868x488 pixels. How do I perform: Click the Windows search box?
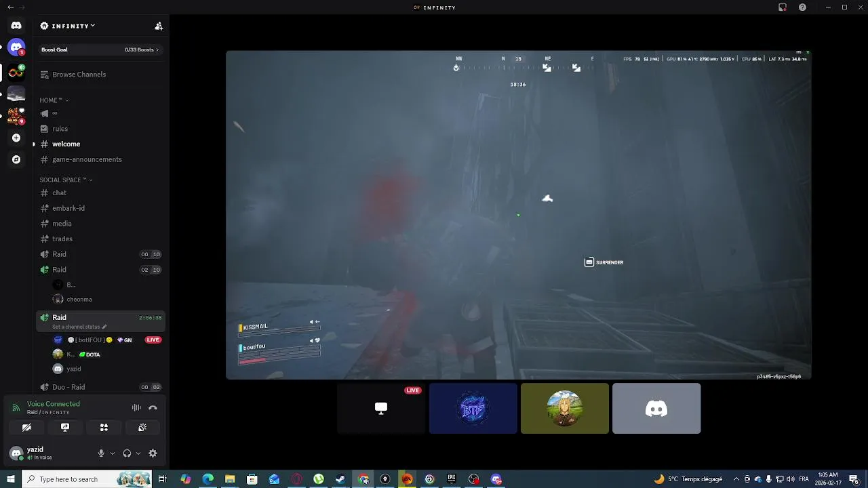87,479
